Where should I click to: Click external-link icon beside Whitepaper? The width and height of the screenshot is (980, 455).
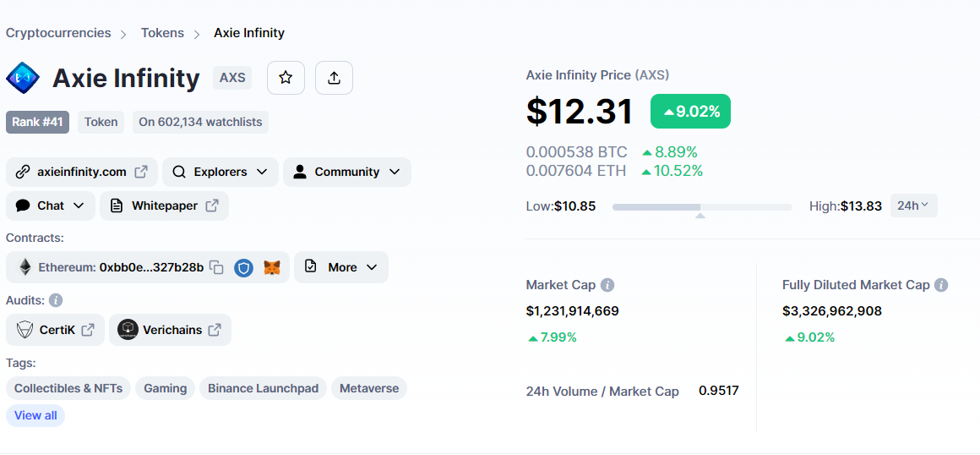click(x=213, y=206)
